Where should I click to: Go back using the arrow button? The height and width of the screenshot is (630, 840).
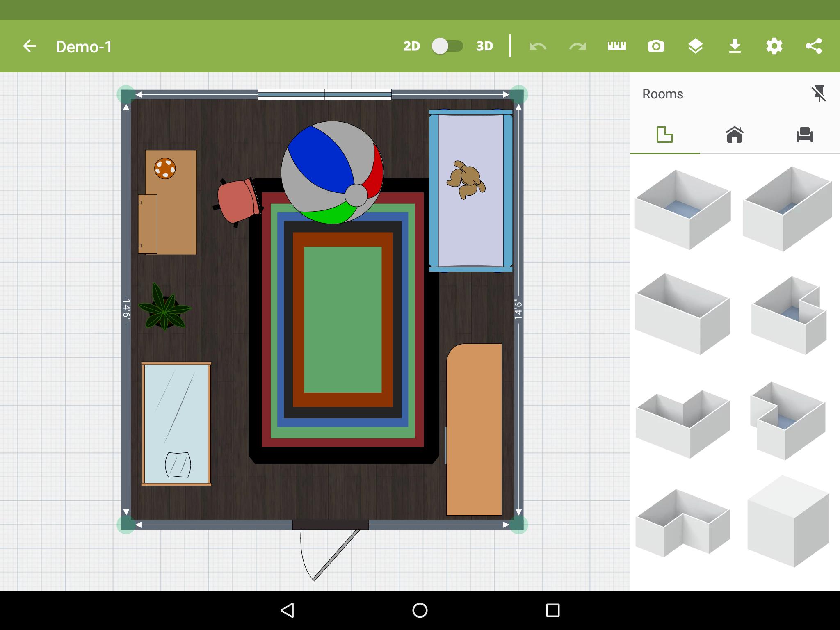[29, 46]
